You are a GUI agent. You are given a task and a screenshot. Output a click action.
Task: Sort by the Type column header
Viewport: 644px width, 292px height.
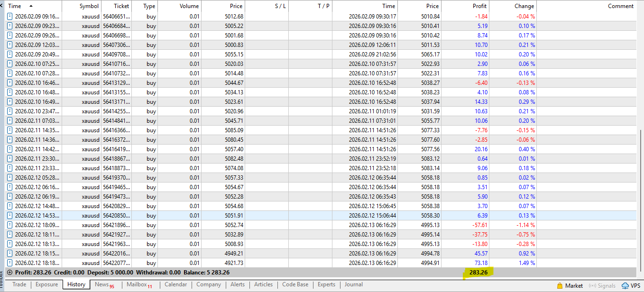[145, 6]
